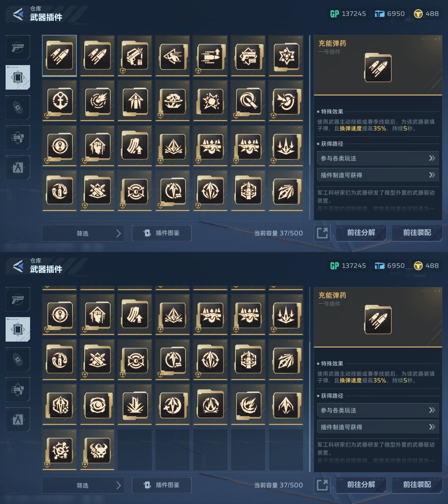Screen dimensions: 448x504
Task: Open grenade category tab in lower sidebar
Action: click(x=18, y=359)
